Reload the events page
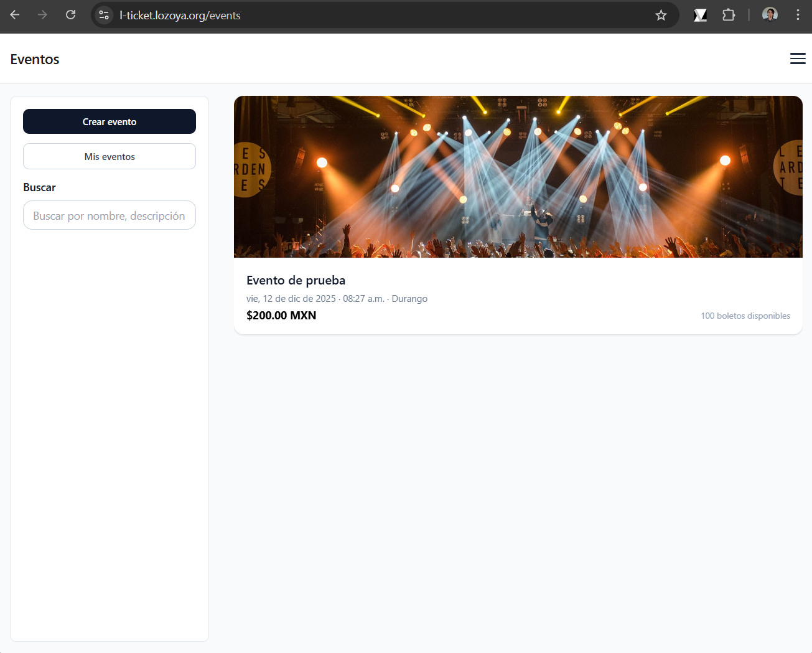812x653 pixels. (71, 15)
